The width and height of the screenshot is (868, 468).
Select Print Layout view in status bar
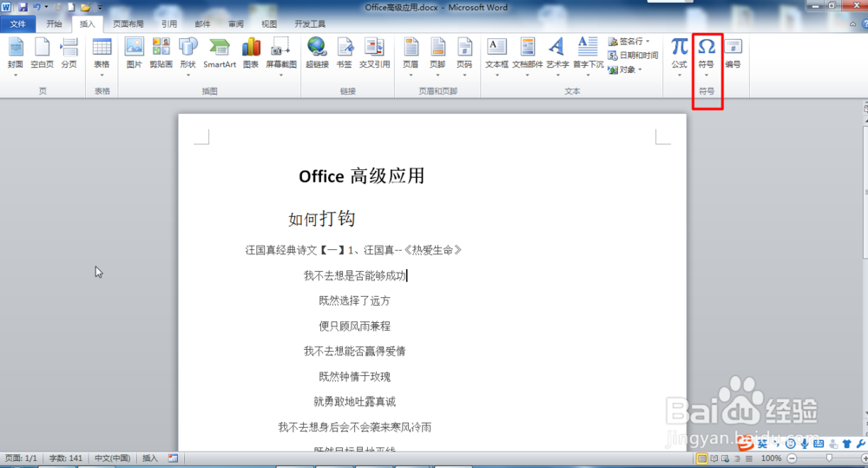point(702,458)
